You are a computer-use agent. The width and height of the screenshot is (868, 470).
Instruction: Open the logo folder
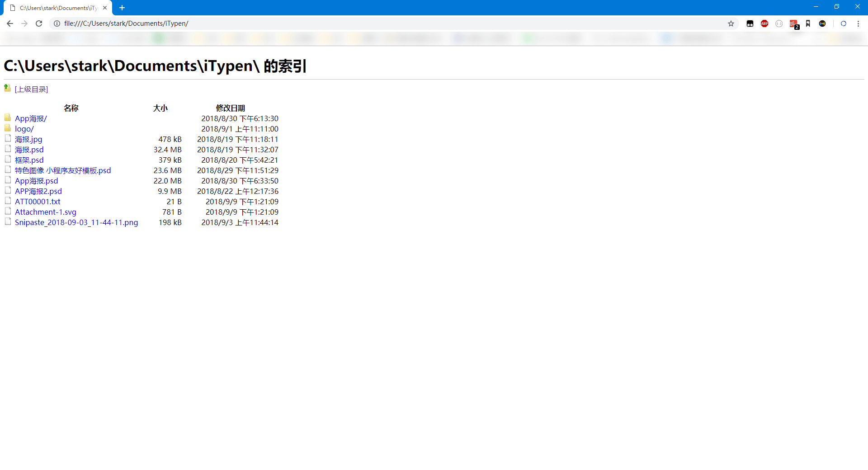(24, 129)
